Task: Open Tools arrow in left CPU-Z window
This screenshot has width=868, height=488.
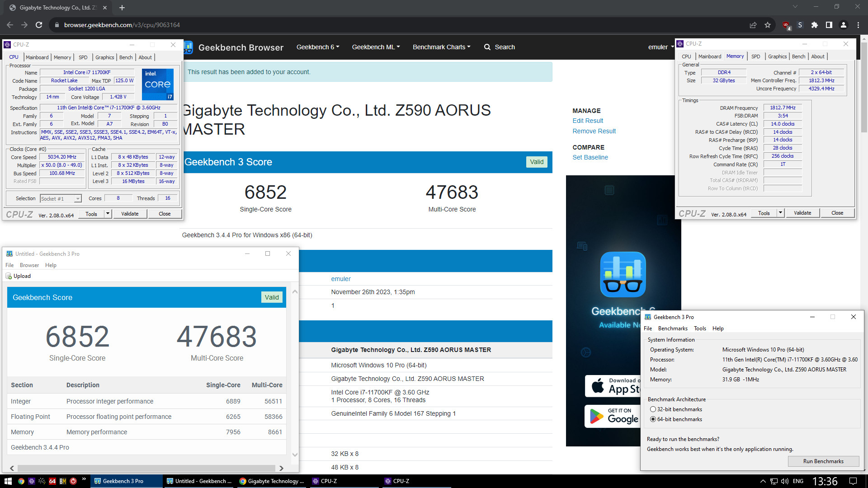Action: pos(108,214)
